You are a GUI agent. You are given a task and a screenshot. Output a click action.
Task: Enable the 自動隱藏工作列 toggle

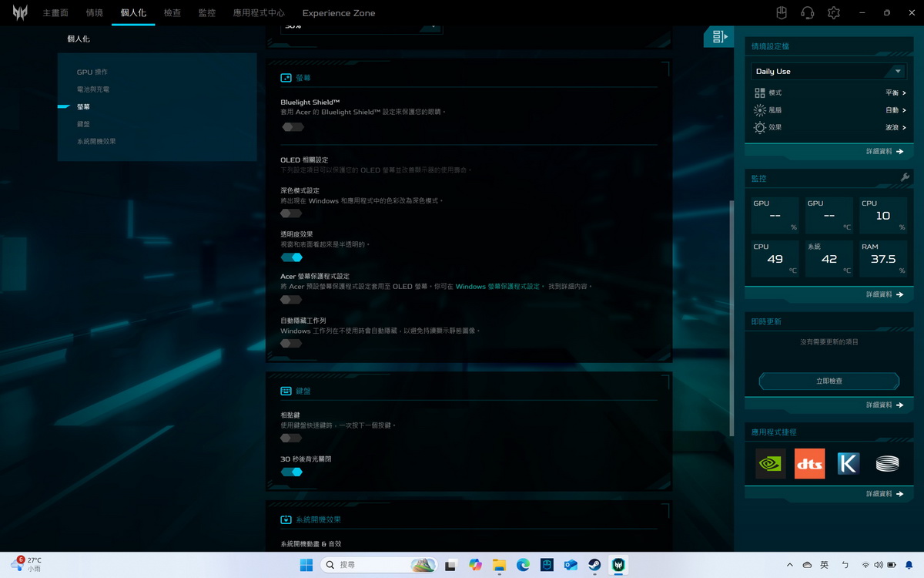tap(292, 344)
